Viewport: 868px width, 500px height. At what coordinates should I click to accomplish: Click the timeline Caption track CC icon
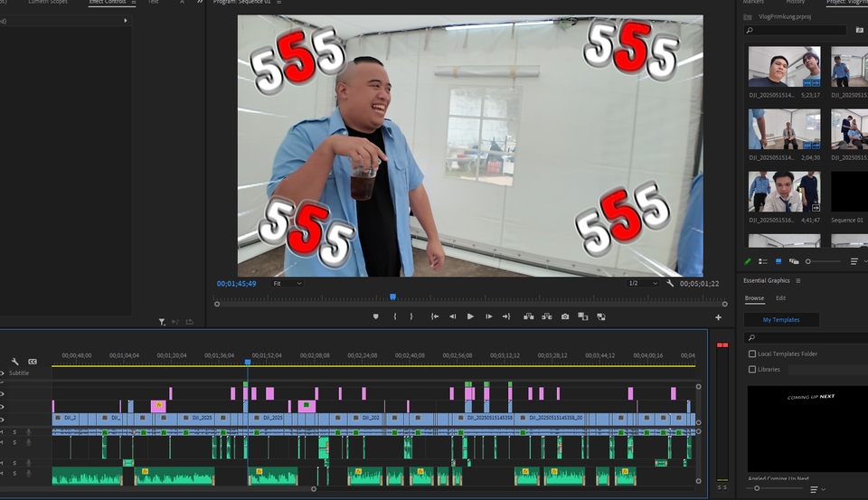(x=33, y=362)
